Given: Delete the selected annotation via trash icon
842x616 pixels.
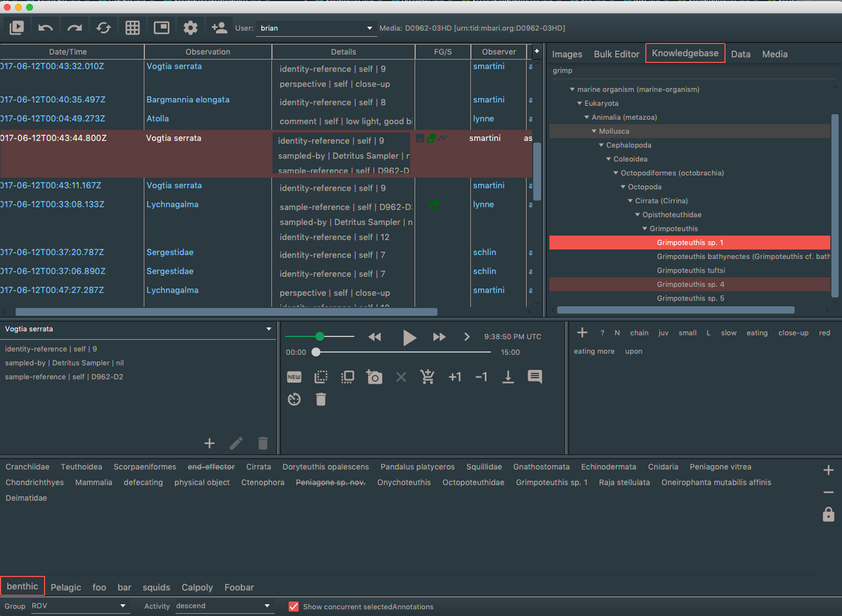Looking at the screenshot, I should (x=320, y=399).
